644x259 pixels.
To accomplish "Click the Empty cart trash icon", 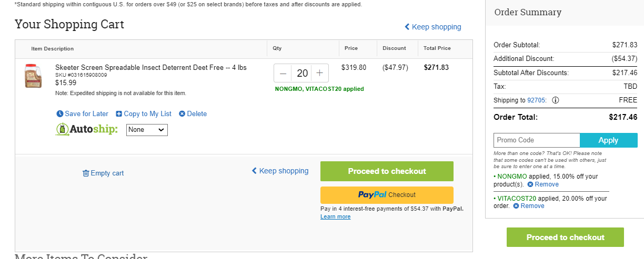I will (x=86, y=173).
